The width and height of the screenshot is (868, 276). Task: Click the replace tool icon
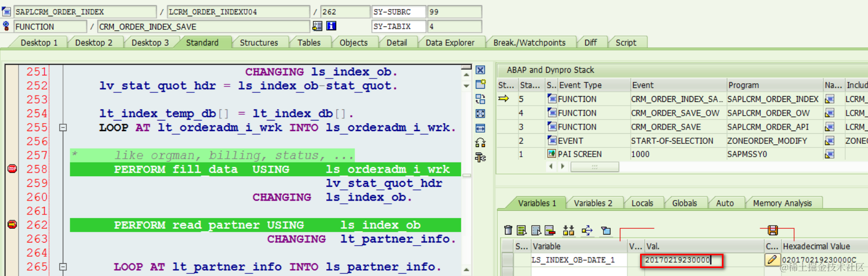480,99
